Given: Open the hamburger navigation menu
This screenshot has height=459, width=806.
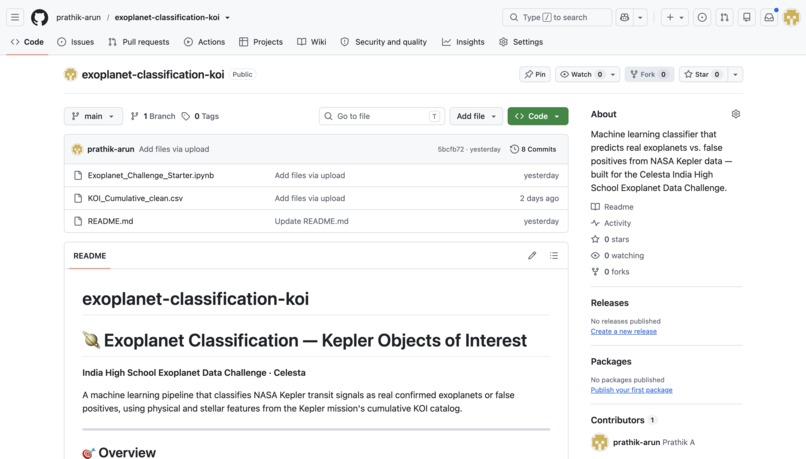Looking at the screenshot, I should 15,17.
